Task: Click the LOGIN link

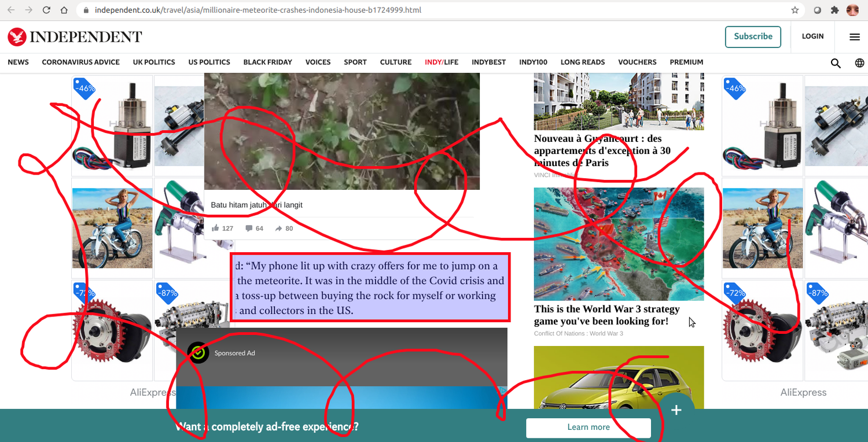Action: (812, 36)
